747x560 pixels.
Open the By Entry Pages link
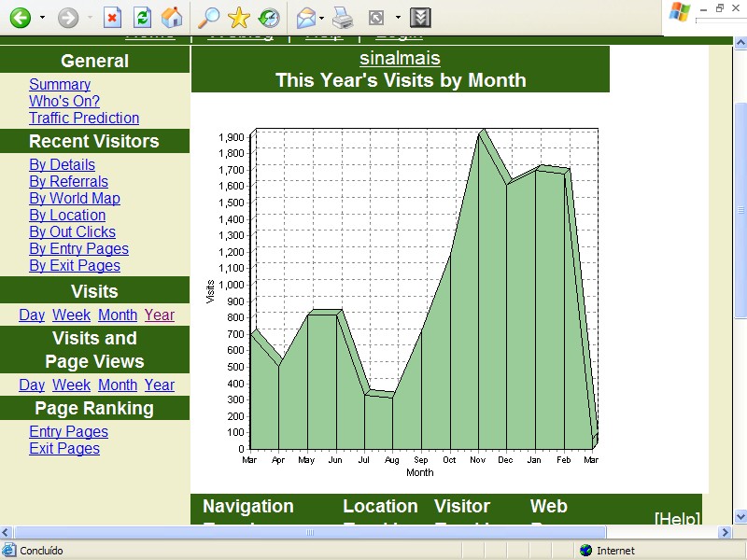point(78,248)
